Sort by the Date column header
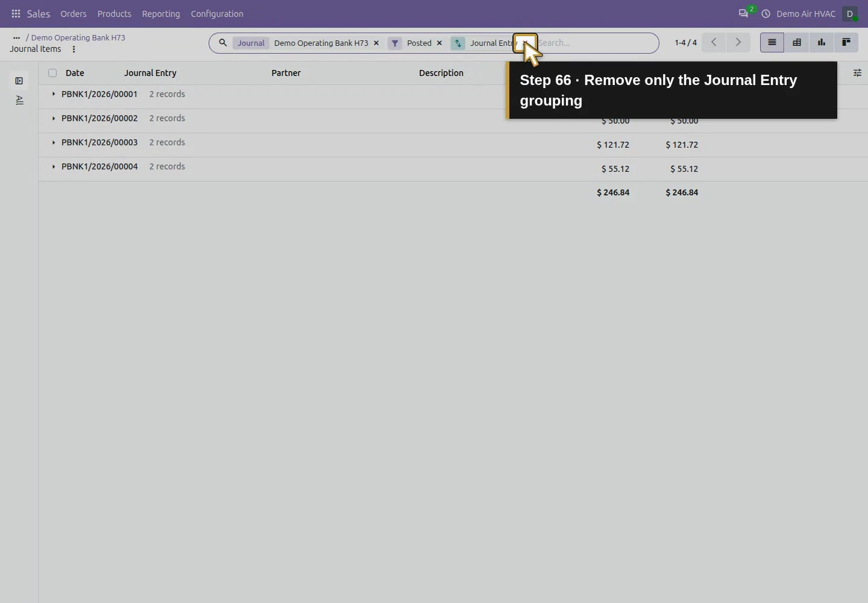This screenshot has height=603, width=868. coord(75,73)
